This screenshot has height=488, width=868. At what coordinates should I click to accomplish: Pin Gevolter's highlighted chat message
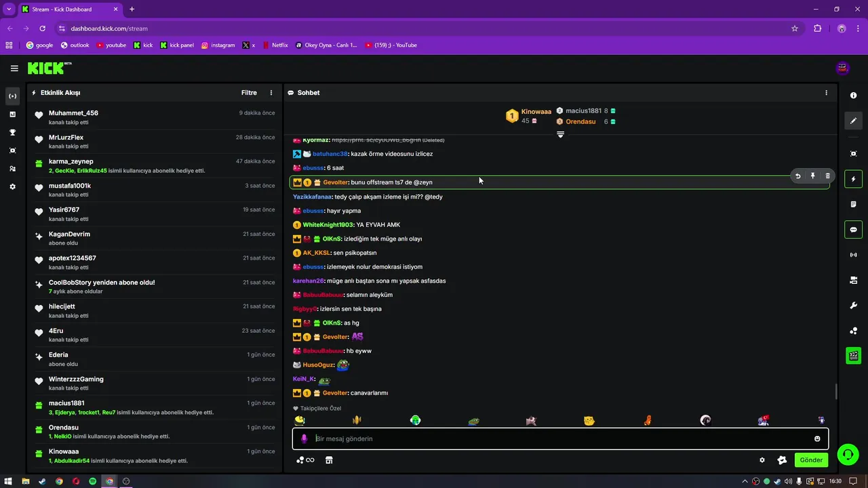812,176
